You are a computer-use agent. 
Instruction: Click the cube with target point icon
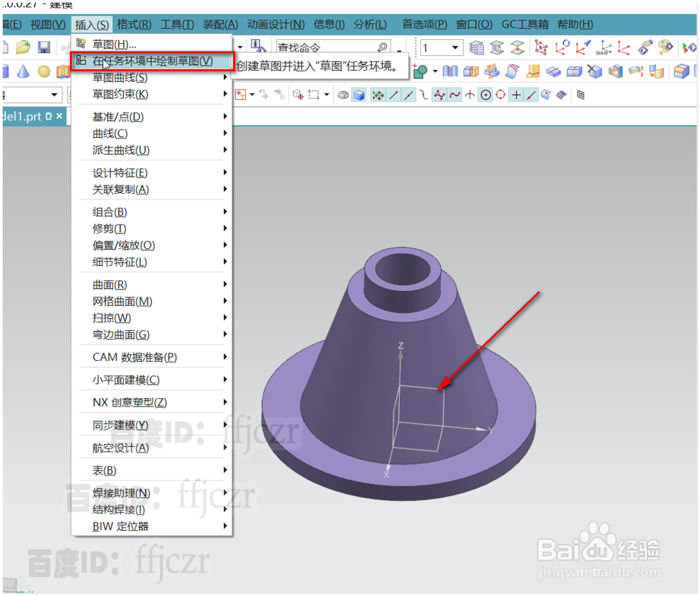[x=298, y=94]
